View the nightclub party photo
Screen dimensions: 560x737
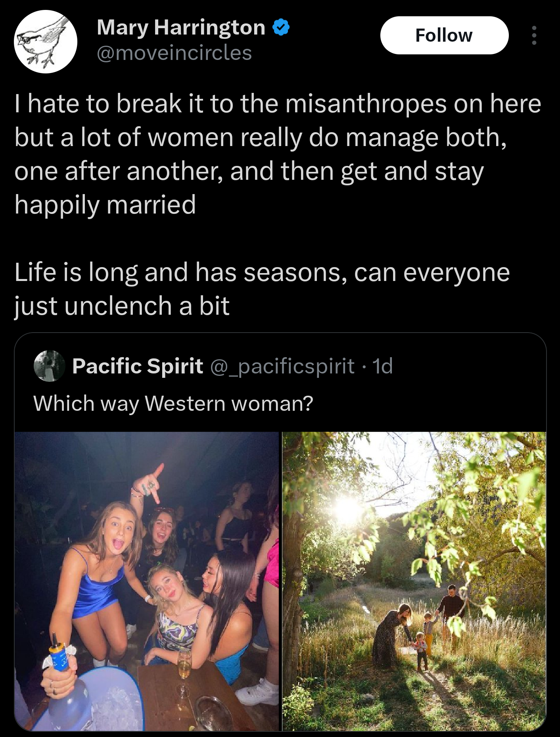point(147,581)
